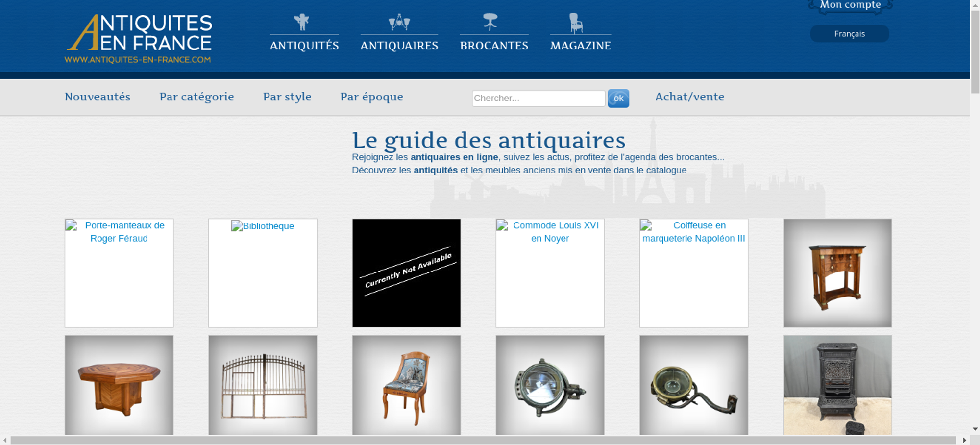Click the armchair icon above Magazine
980x445 pixels.
coord(576,23)
